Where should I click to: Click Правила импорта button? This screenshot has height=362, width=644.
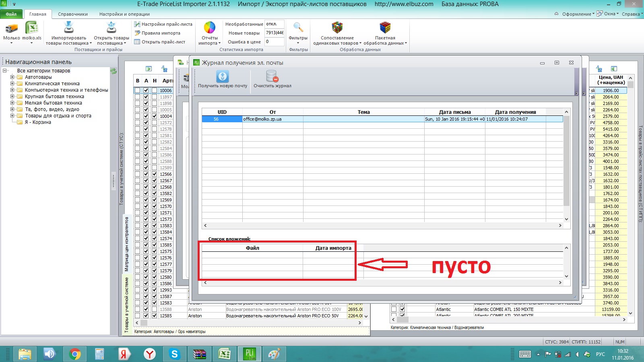(157, 33)
